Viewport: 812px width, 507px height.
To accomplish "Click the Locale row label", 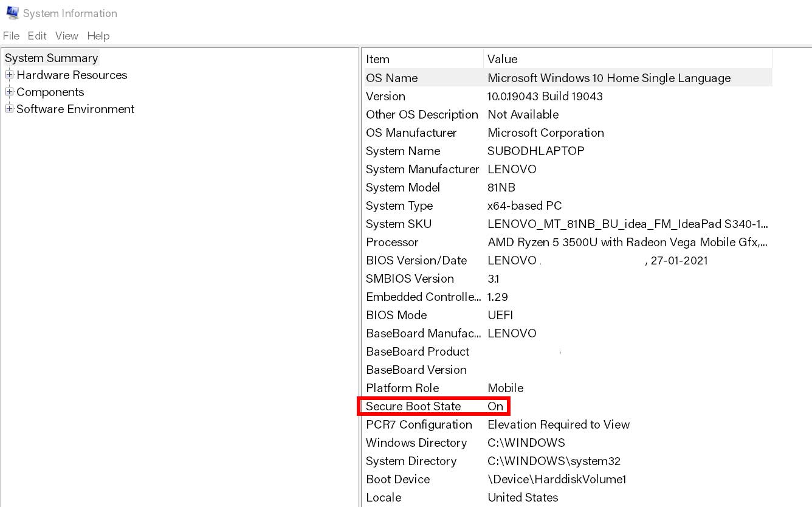I will tap(384, 497).
